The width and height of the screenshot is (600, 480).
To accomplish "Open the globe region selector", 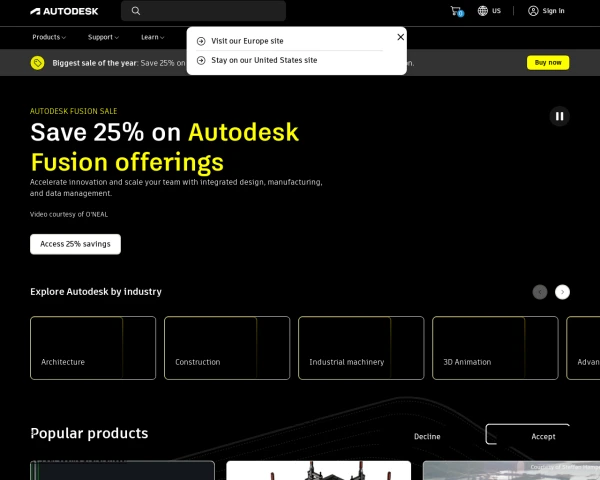I will click(483, 11).
